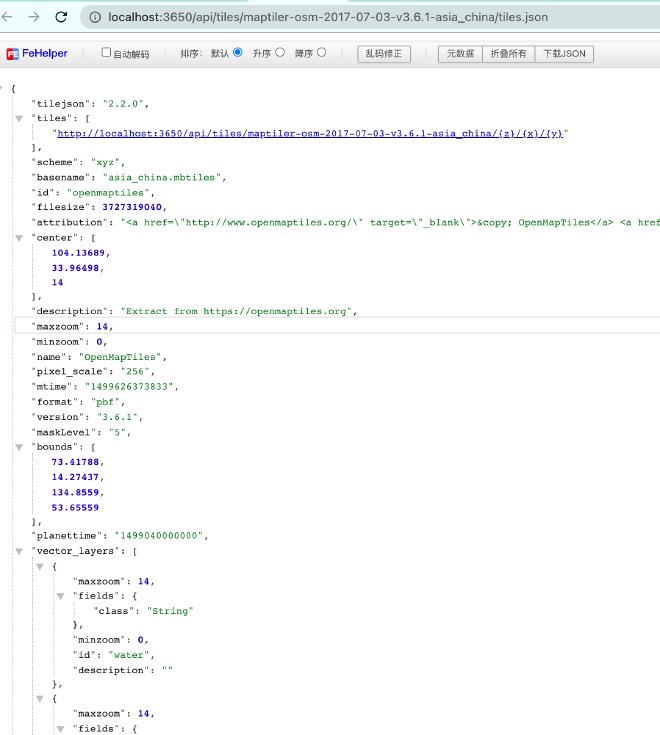
Task: Click the basename value "asia_china.mbtiles"
Action: 162,178
